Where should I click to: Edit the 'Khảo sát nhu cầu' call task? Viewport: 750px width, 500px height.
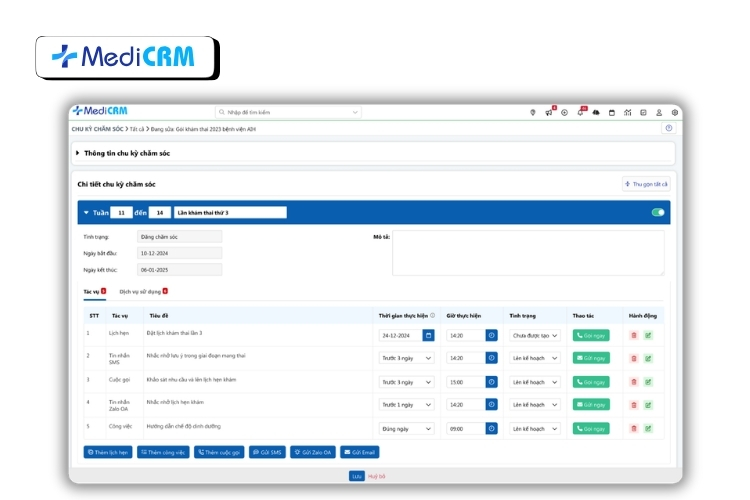pos(648,382)
